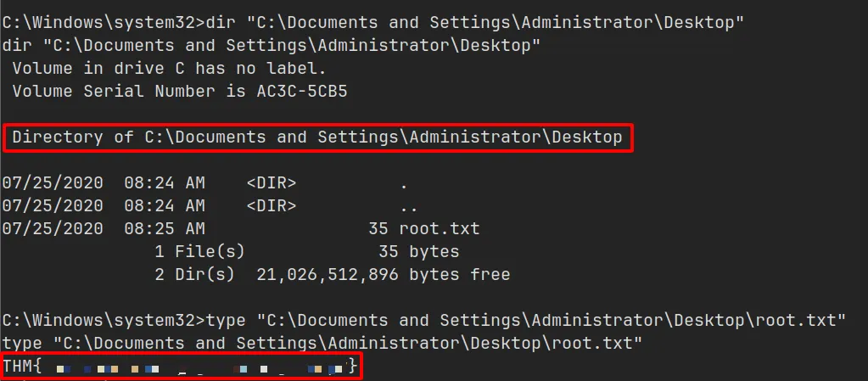Select the highlighted "Directory of" path line
Screen dimensions: 868x381
(316, 137)
